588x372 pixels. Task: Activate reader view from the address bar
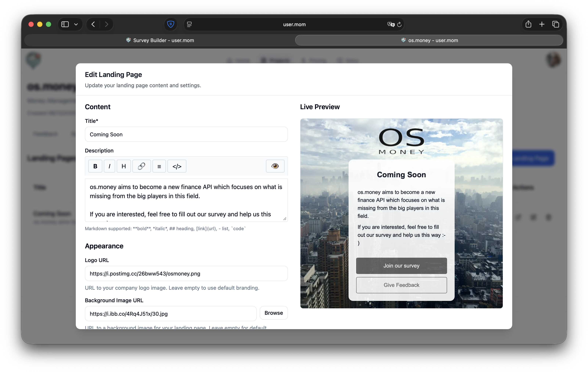tap(189, 24)
